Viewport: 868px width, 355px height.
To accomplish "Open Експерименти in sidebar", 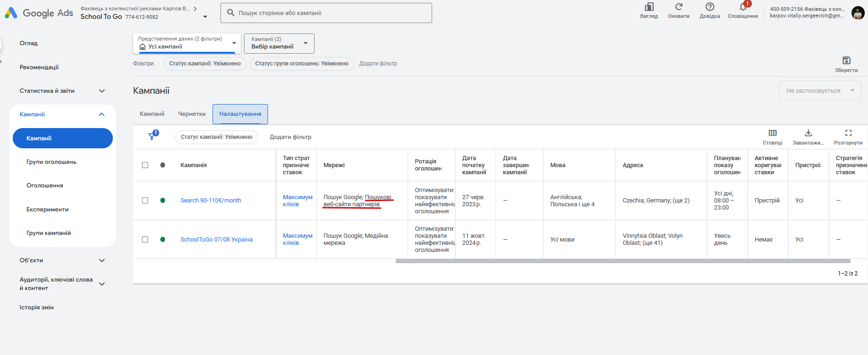I will [x=47, y=210].
